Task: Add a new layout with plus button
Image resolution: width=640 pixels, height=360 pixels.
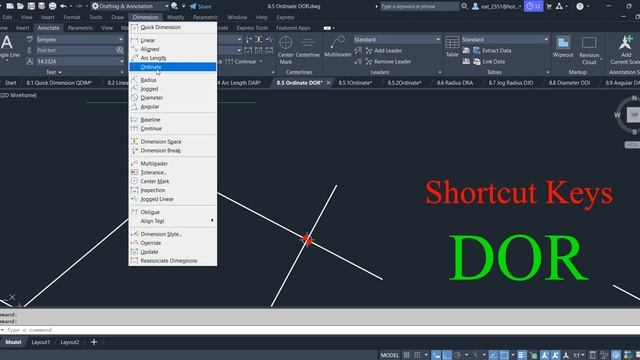Action: (x=94, y=342)
